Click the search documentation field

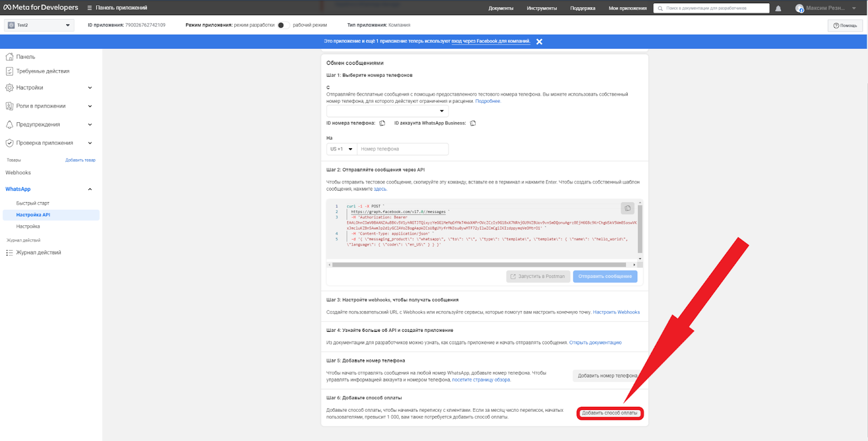click(711, 8)
